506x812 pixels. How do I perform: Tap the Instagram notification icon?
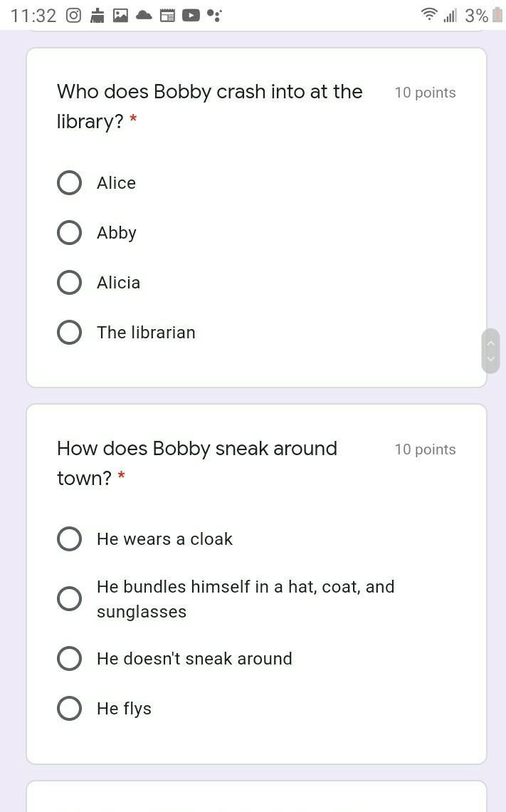pos(73,16)
